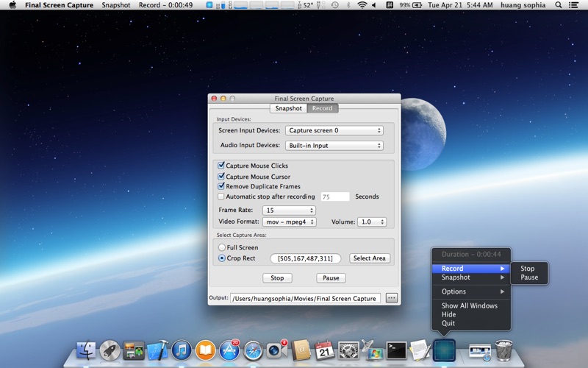588x368 pixels.
Task: Click the Output path field
Action: [x=305, y=298]
